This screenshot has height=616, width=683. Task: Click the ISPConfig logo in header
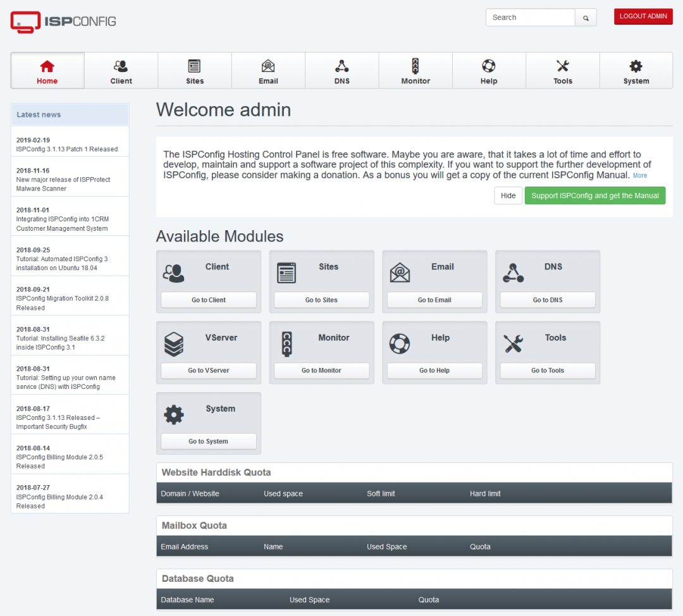tap(63, 22)
